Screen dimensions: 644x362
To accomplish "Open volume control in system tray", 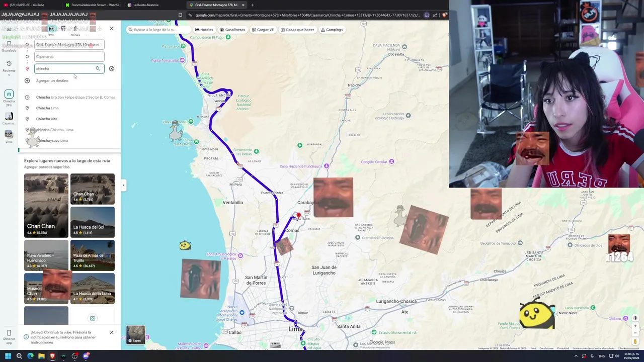I will (617, 356).
